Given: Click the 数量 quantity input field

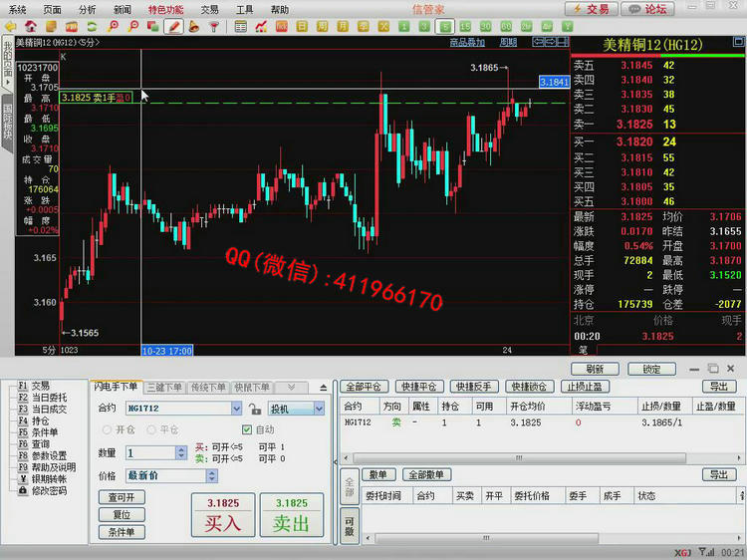Looking at the screenshot, I should [x=150, y=452].
